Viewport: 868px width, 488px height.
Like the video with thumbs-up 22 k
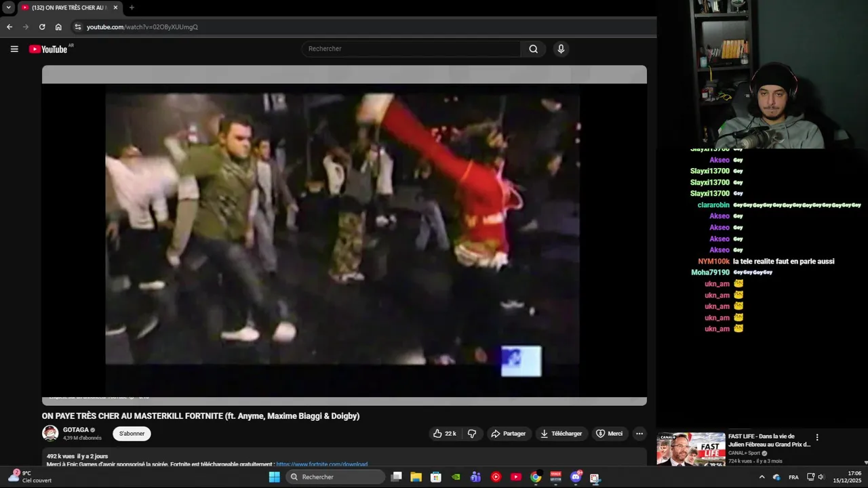(444, 434)
